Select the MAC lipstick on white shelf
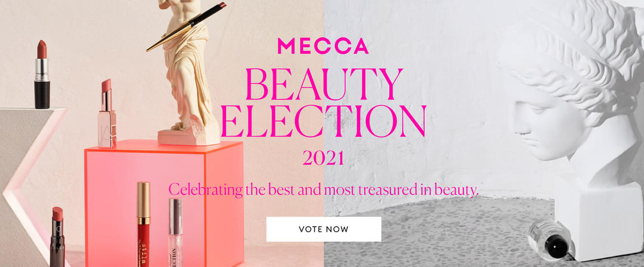This screenshot has height=267, width=644. [42, 75]
